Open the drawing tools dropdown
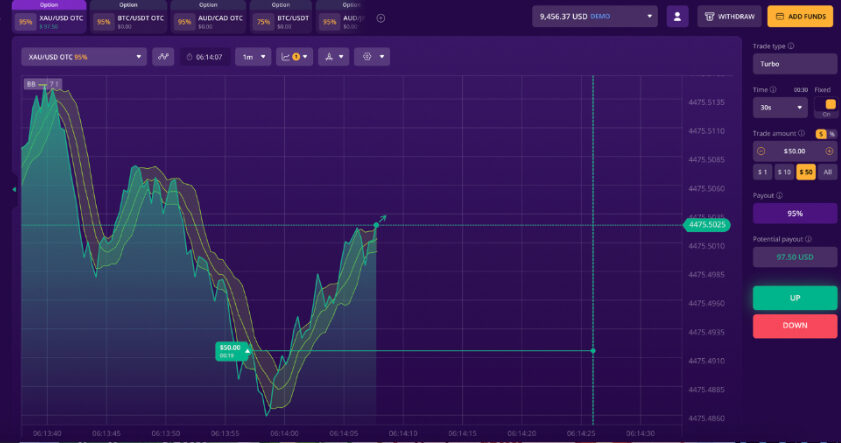 pos(334,57)
